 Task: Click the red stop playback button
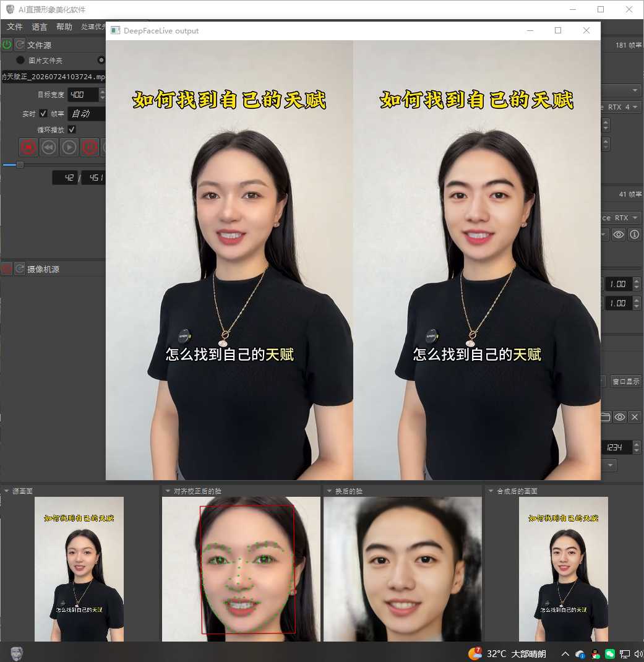[x=28, y=147]
